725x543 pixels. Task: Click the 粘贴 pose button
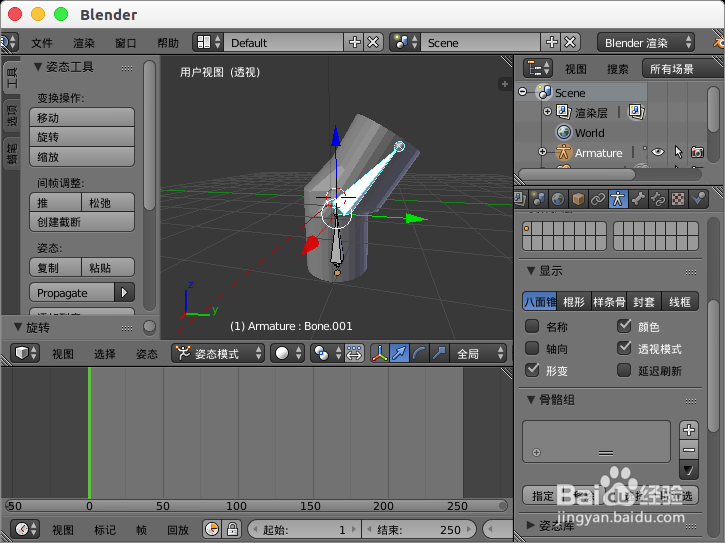[108, 267]
